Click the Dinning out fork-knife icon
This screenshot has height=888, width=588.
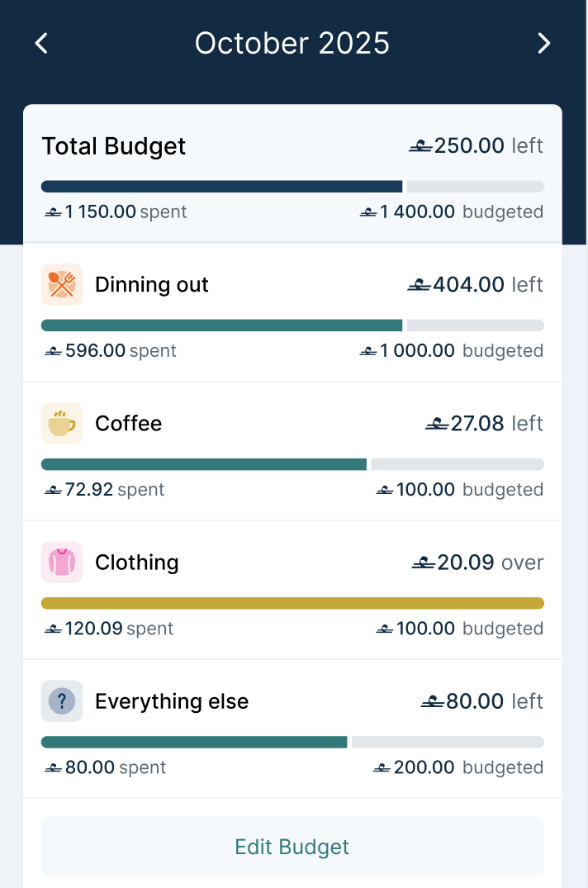pos(62,285)
